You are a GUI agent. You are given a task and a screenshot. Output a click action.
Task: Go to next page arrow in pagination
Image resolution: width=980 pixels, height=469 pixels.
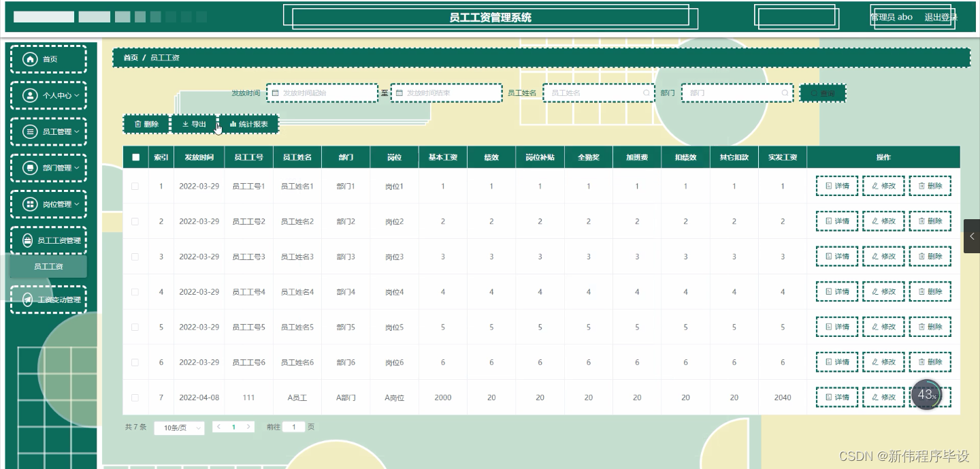[x=249, y=427]
